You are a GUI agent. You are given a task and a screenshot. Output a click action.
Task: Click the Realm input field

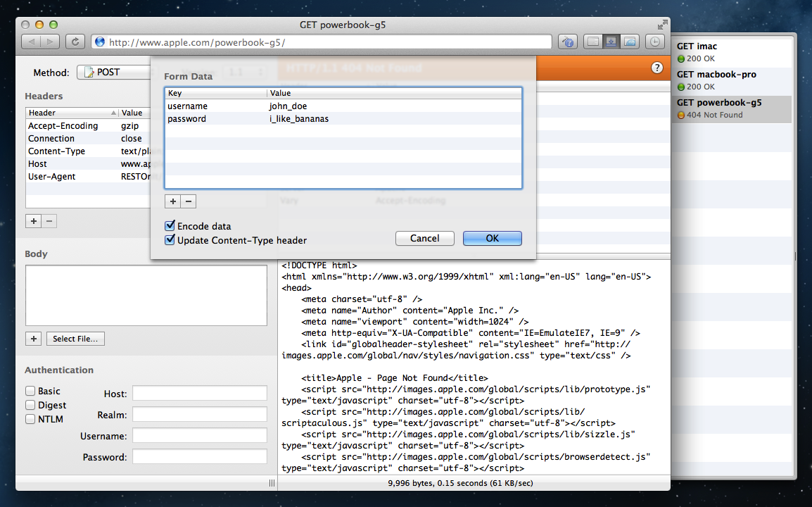click(200, 414)
